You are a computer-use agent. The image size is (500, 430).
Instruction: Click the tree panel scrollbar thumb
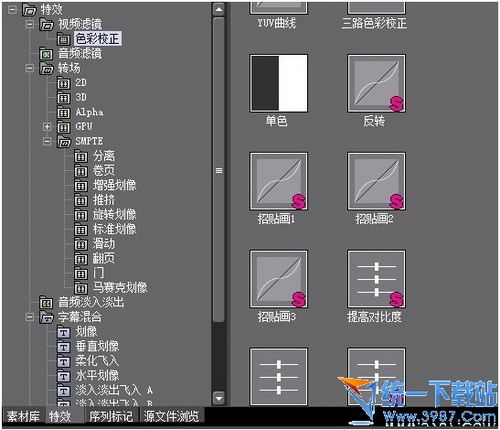(x=219, y=170)
